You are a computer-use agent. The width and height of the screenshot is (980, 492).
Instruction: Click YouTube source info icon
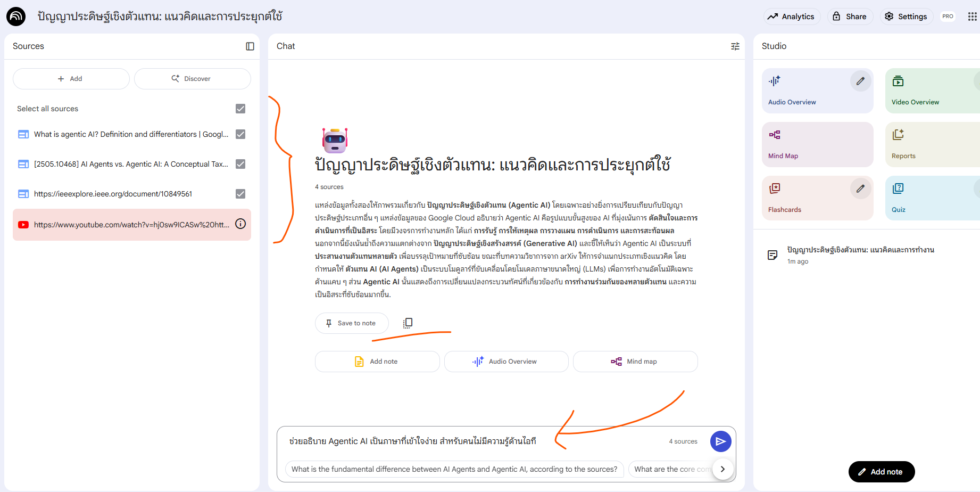tap(240, 224)
